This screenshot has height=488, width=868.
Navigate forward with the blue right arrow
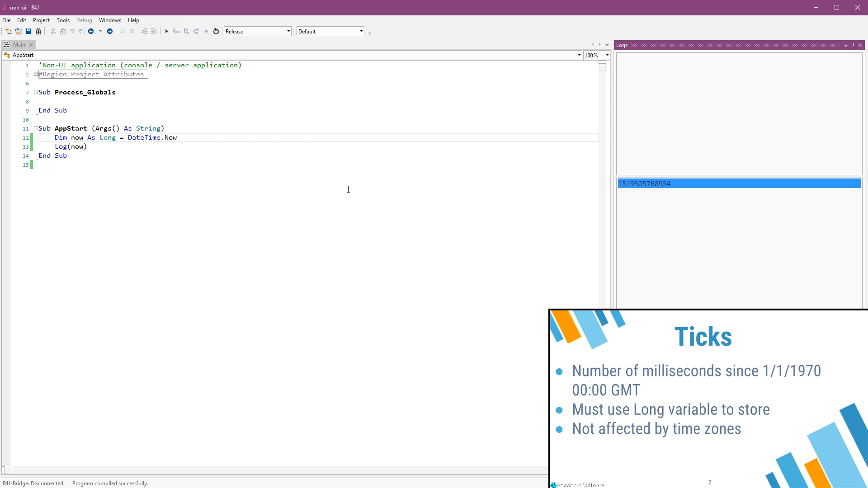[x=110, y=31]
